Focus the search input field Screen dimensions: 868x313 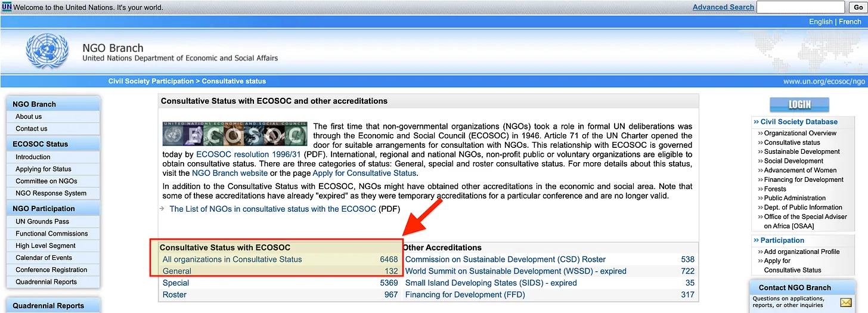click(x=801, y=7)
